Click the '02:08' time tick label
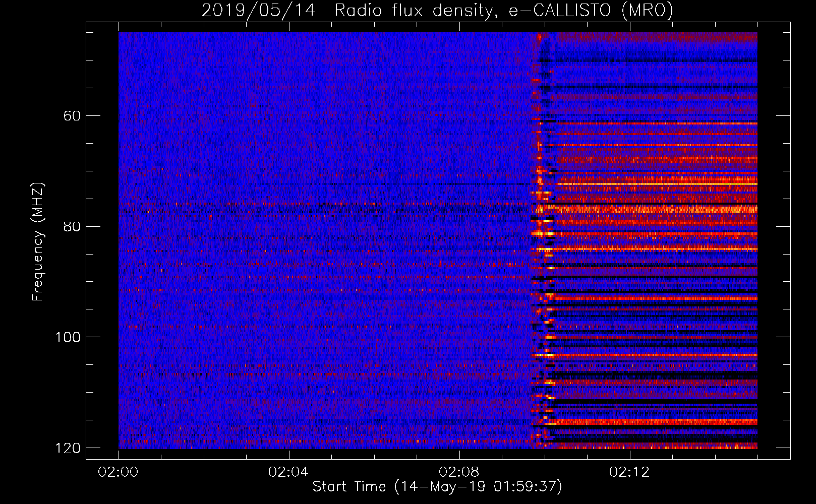Viewport: 816px width, 504px height. click(x=459, y=472)
